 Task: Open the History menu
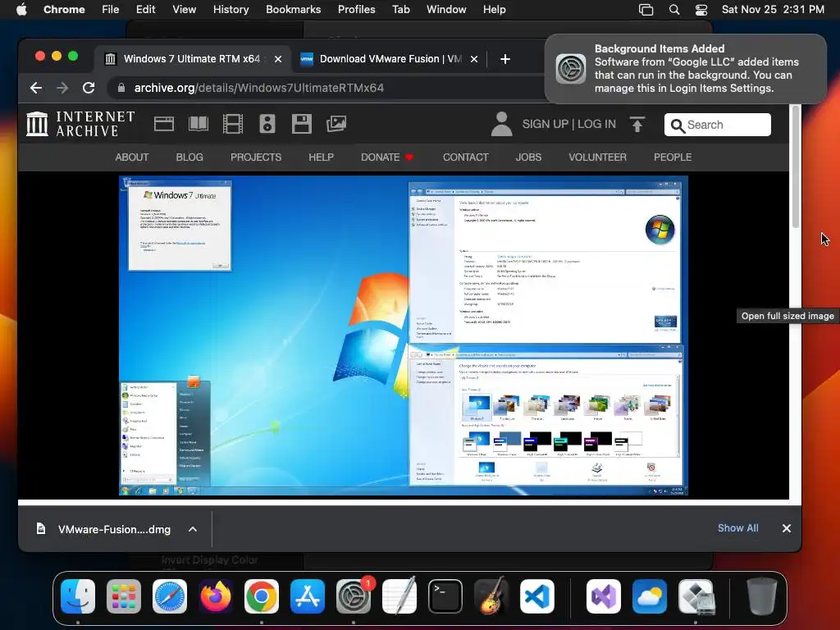(231, 10)
